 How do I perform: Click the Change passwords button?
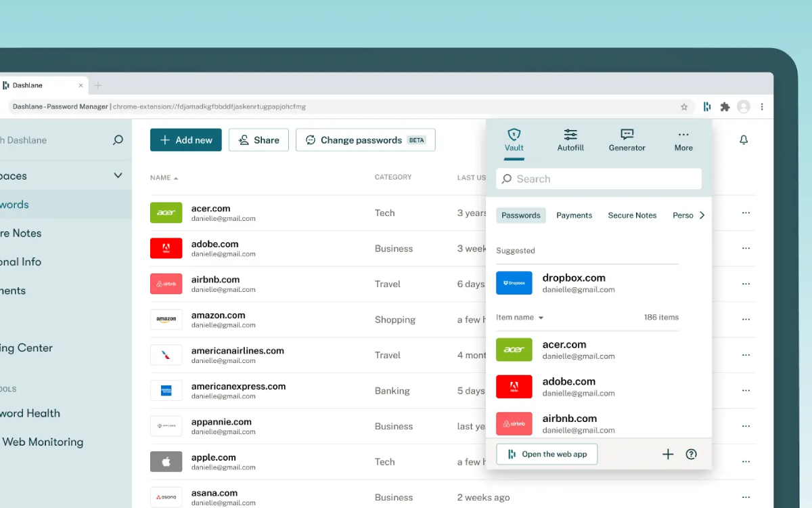pos(365,140)
